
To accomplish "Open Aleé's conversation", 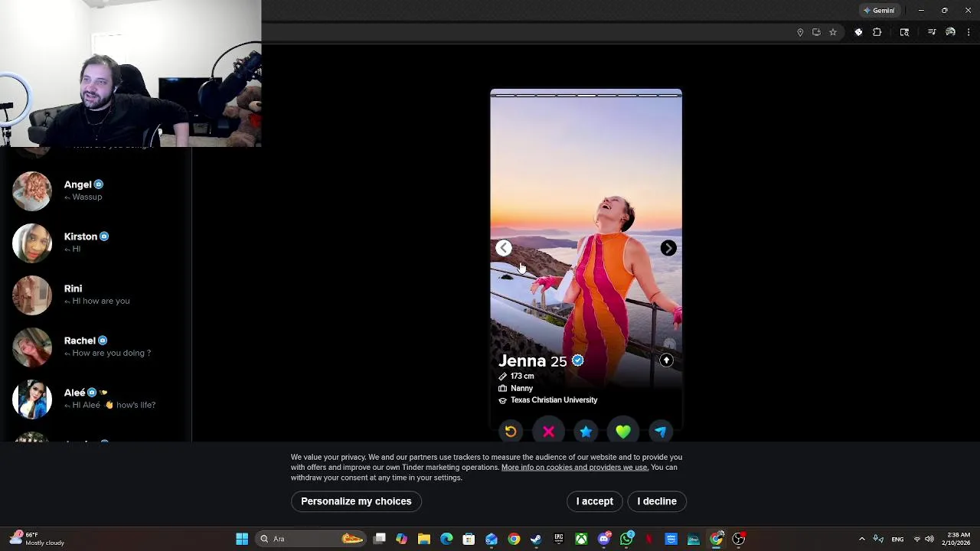I will click(x=96, y=399).
